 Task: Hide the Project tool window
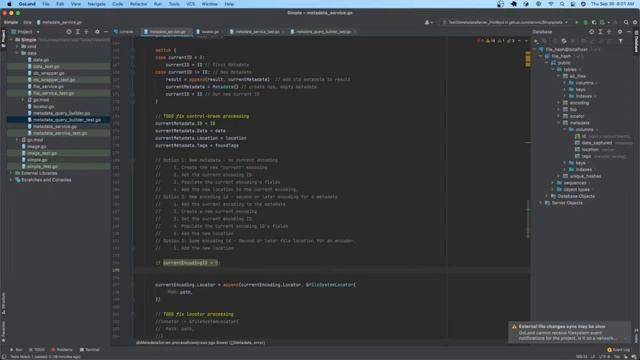[x=106, y=32]
